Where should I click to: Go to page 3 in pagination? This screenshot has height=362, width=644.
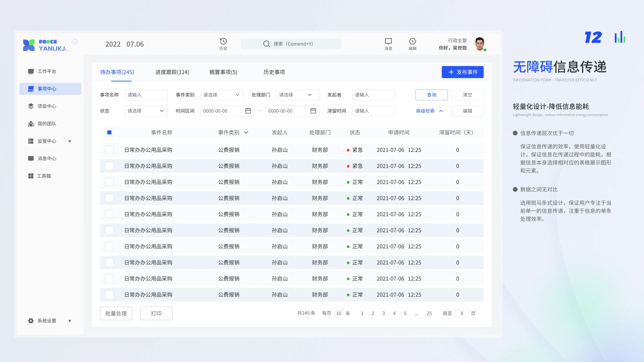(383, 313)
